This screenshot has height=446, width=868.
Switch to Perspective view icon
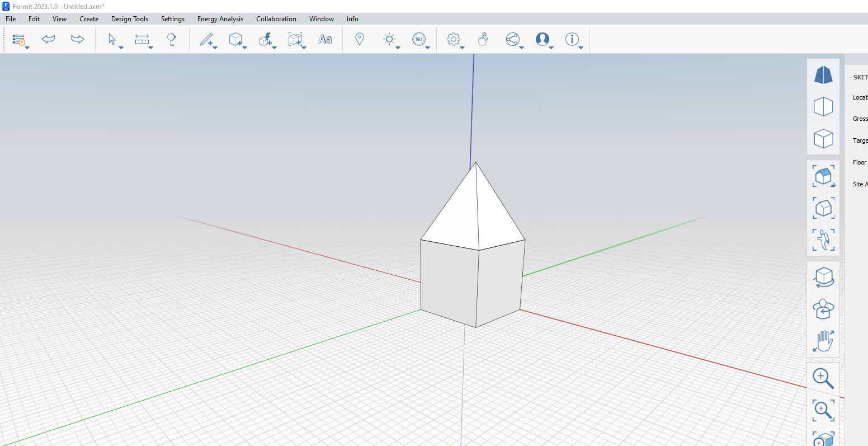(823, 74)
